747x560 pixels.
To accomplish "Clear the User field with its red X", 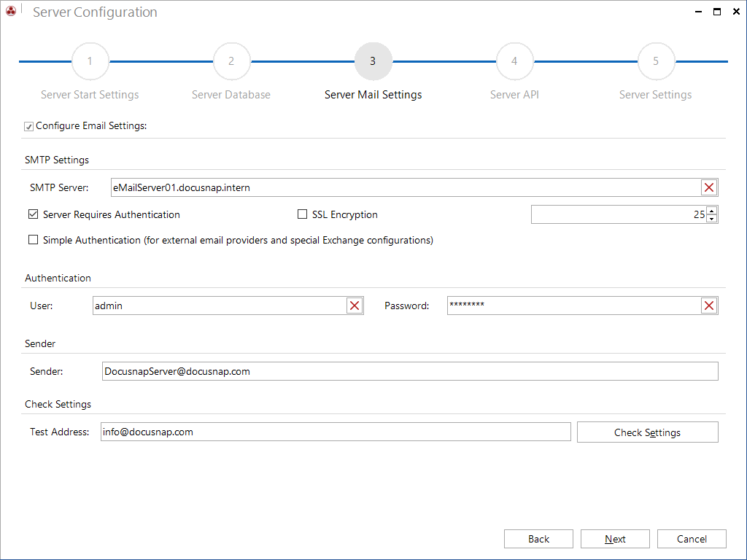I will (355, 306).
